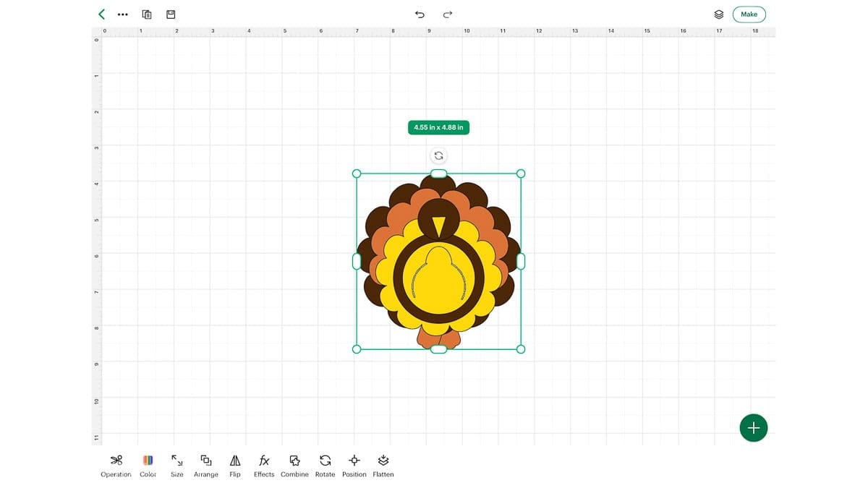Open the Combine tool
The image size is (868, 488).
(x=294, y=466)
